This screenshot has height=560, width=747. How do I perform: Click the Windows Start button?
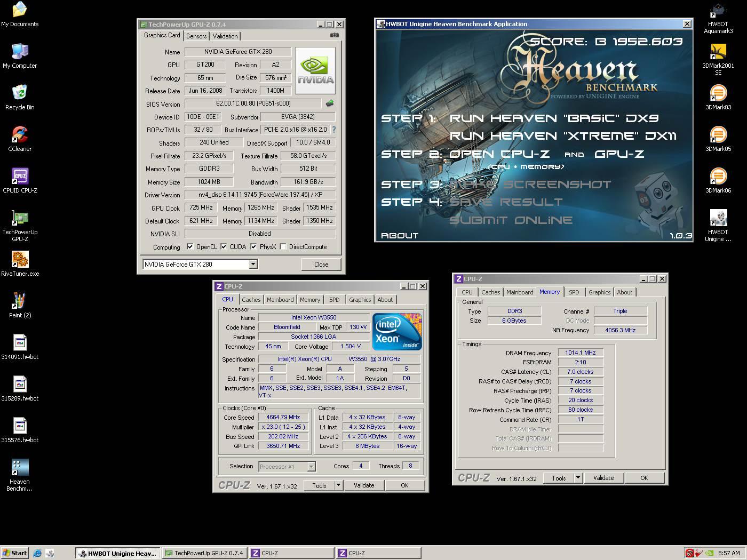[14, 553]
